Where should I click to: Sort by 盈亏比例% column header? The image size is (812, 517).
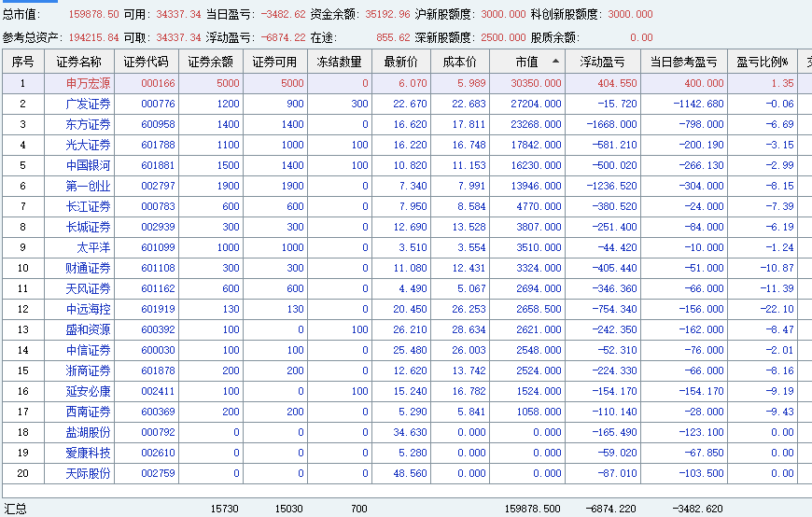[x=763, y=62]
